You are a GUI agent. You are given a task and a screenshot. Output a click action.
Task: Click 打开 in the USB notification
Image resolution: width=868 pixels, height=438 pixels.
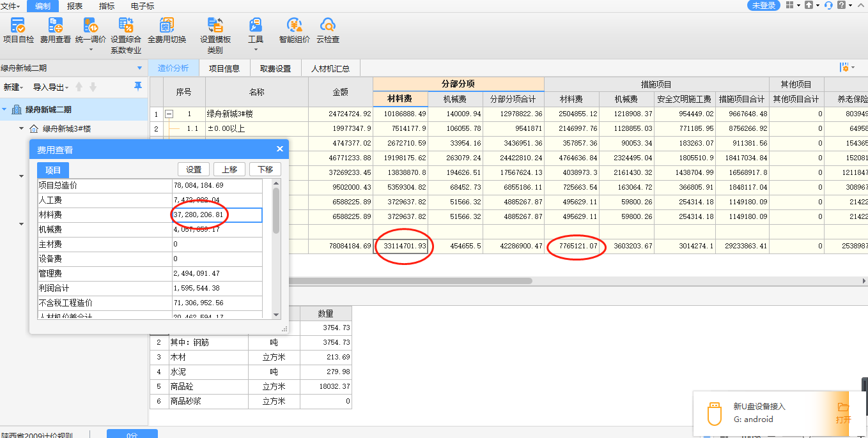(844, 413)
